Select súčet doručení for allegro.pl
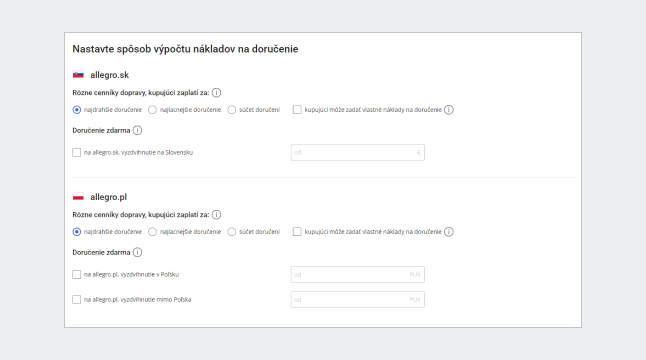646x360 pixels. pos(232,232)
